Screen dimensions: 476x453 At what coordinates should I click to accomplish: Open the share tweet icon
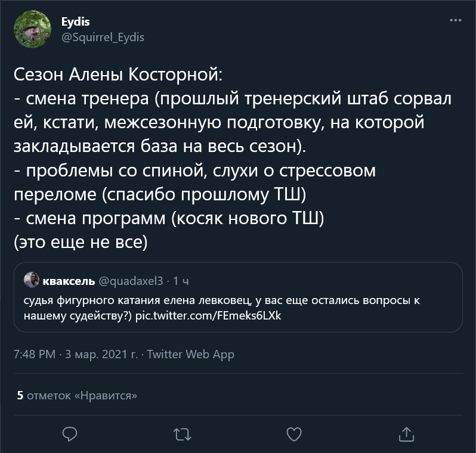coord(406,433)
